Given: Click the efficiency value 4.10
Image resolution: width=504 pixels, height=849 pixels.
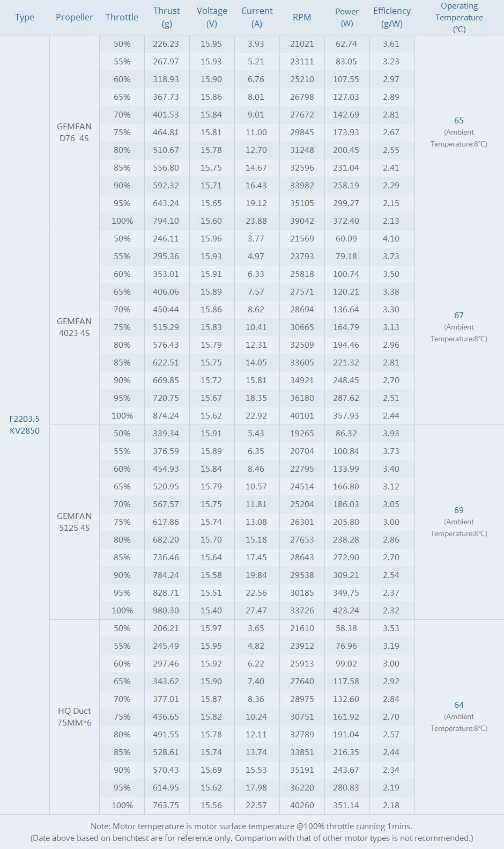Looking at the screenshot, I should point(391,238).
